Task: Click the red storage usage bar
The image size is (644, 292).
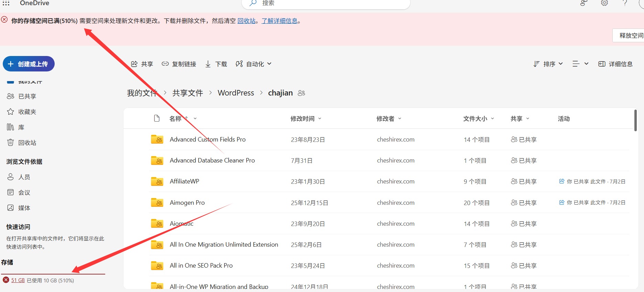Action: 53,274
